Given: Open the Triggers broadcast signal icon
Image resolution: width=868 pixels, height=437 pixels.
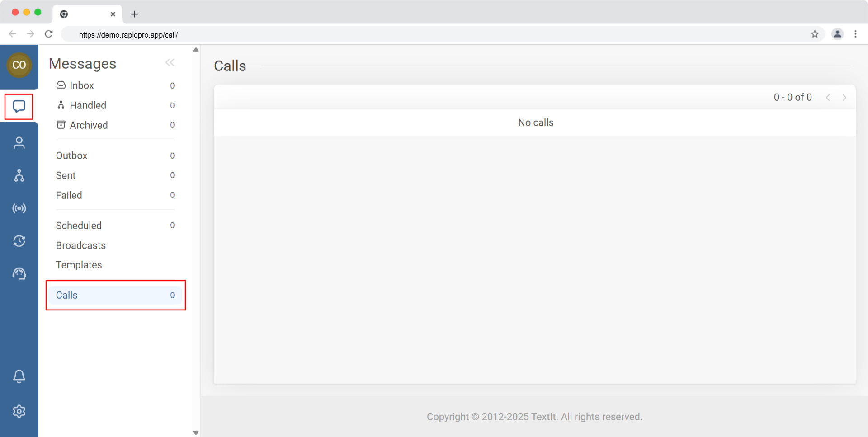Looking at the screenshot, I should click(19, 208).
